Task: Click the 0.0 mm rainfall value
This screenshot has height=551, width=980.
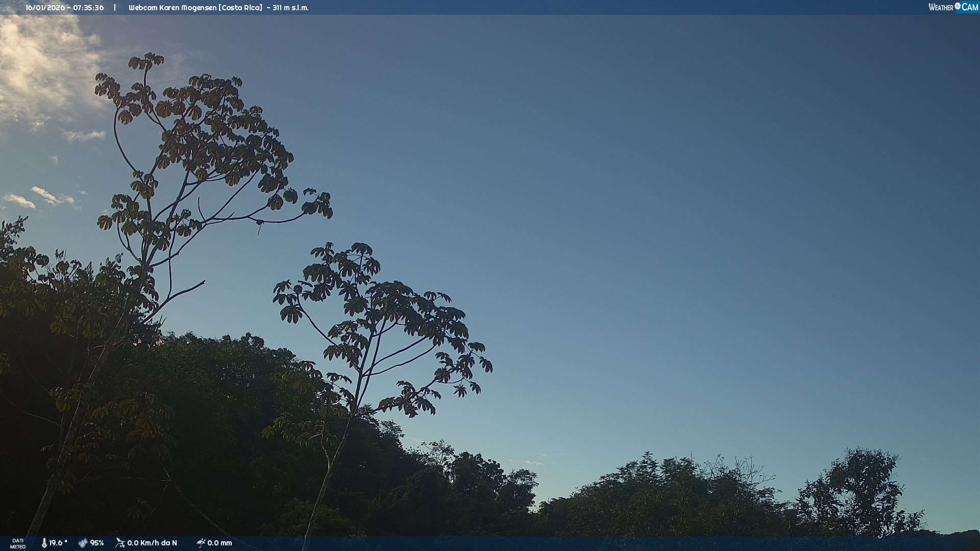Action: [219, 543]
